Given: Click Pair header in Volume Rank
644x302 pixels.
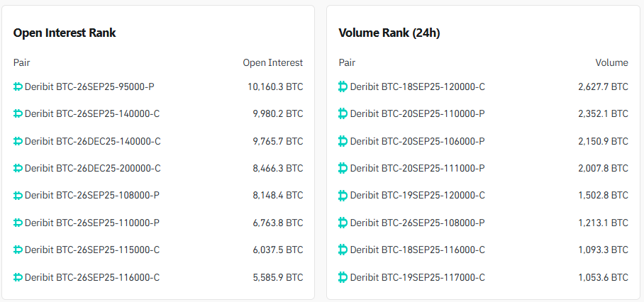Looking at the screenshot, I should click(x=347, y=63).
